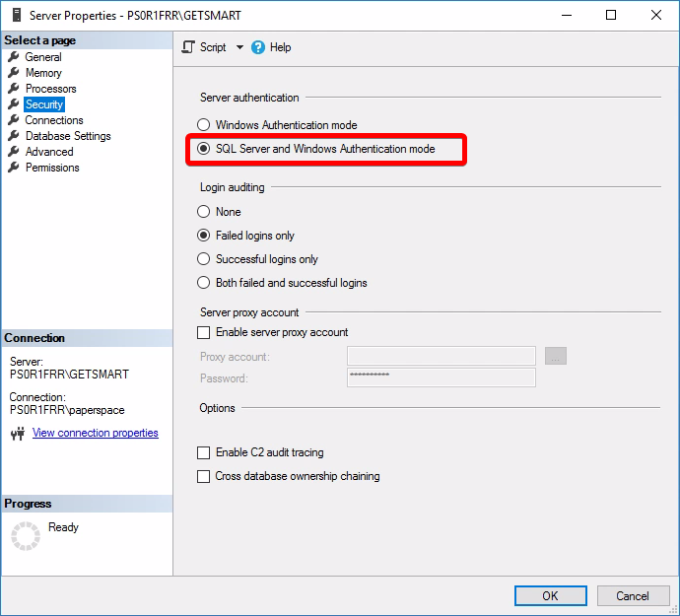Click the blue Help question mark icon
The width and height of the screenshot is (680, 616).
[258, 47]
